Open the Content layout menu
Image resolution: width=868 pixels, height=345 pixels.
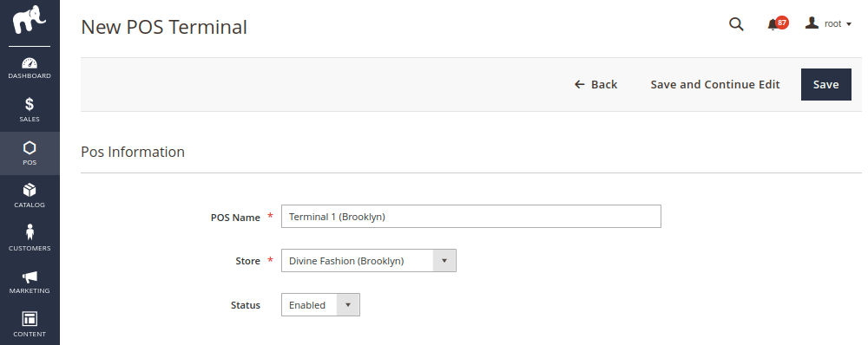click(30, 324)
